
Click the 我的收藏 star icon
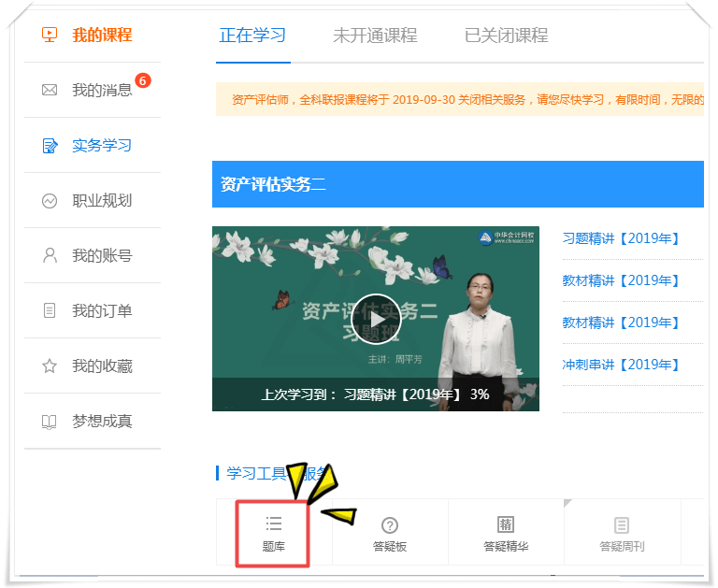point(50,366)
